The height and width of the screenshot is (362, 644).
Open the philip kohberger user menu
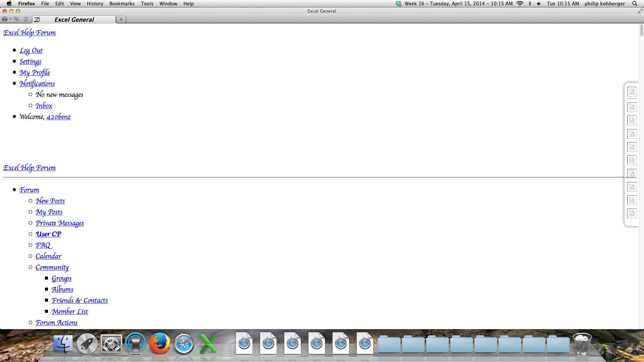[605, 3]
